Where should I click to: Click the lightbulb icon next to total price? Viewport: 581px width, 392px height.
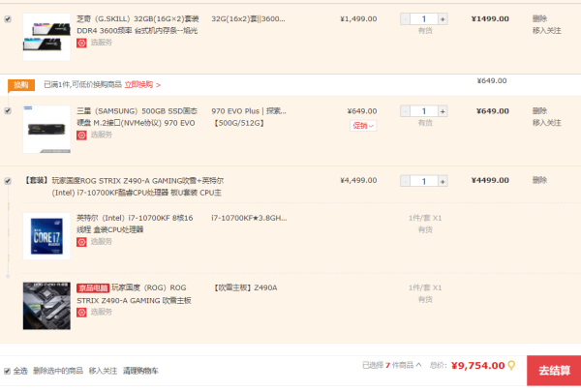coord(511,366)
